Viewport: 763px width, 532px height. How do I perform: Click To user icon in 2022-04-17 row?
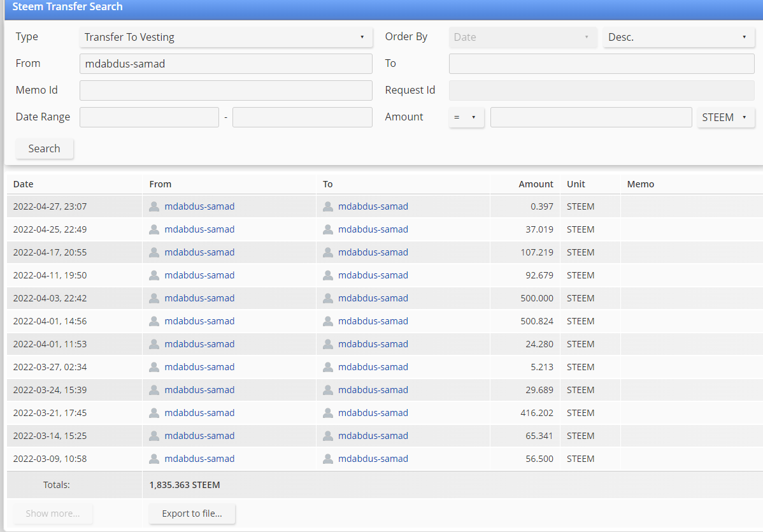point(328,252)
